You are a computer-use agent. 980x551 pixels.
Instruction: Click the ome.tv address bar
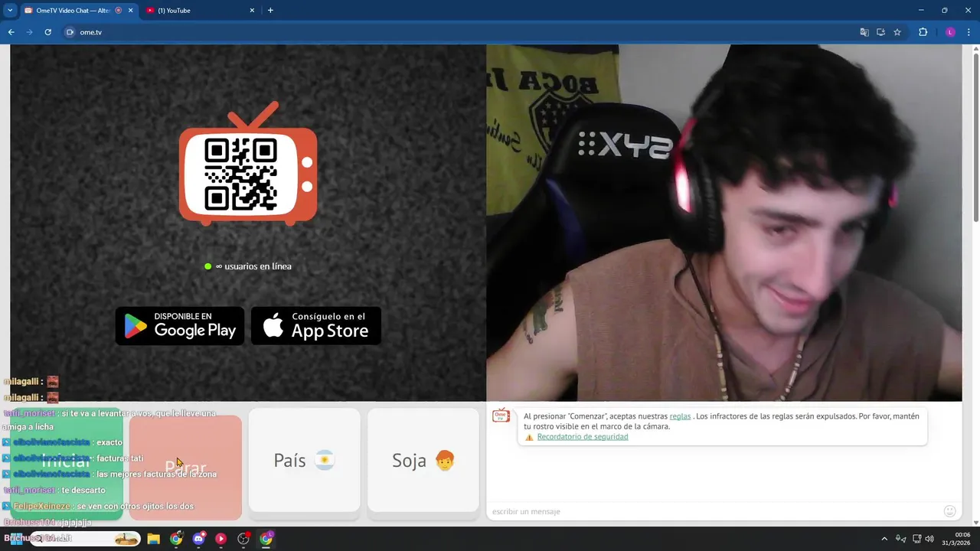(459, 32)
